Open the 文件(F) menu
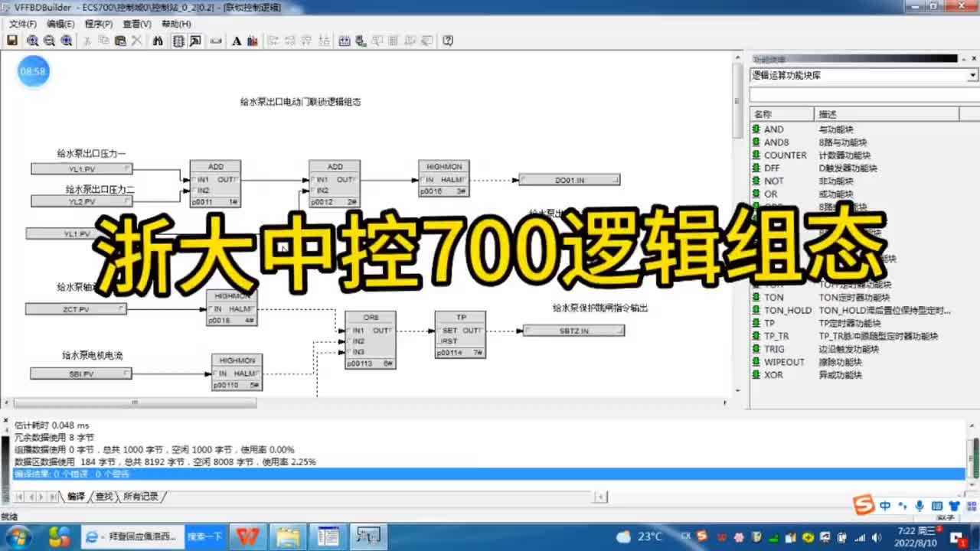980x551 pixels. click(x=23, y=24)
